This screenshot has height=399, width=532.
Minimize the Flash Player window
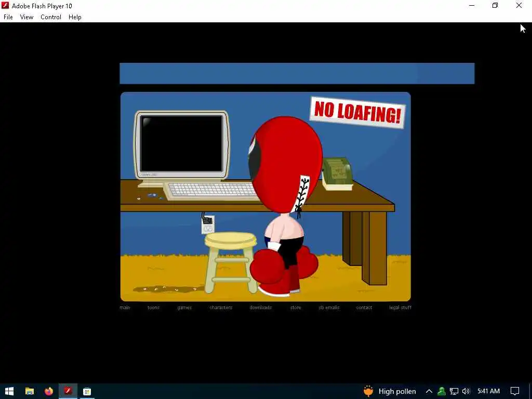[x=472, y=5]
